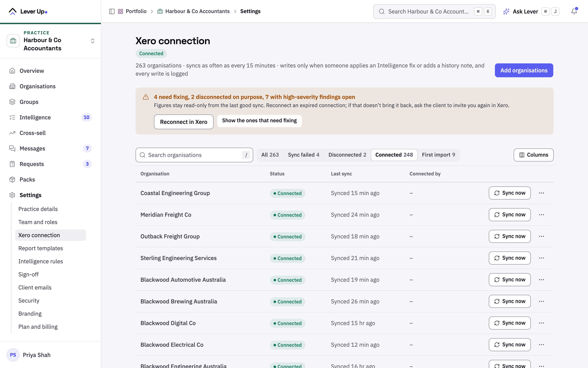Viewport: 588px width, 368px height.
Task: Click the Add organisations button
Action: 524,70
